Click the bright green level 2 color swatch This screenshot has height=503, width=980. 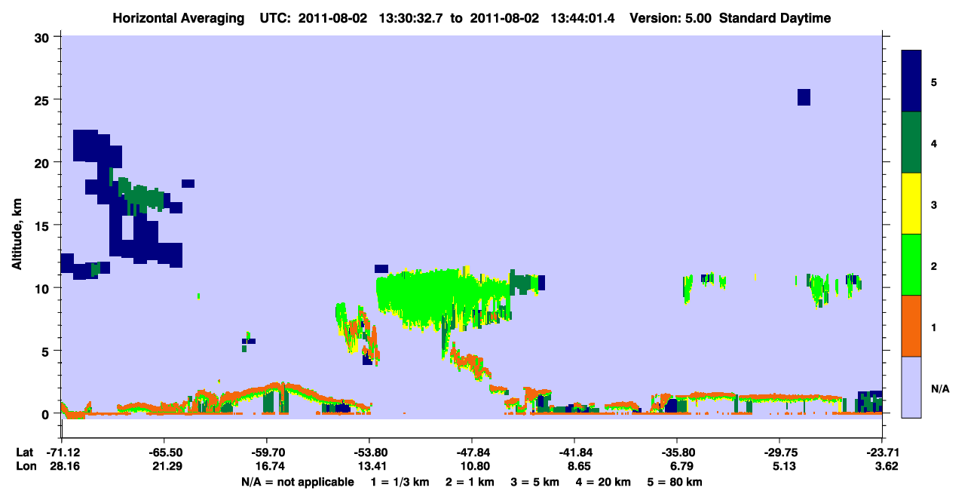(x=911, y=265)
